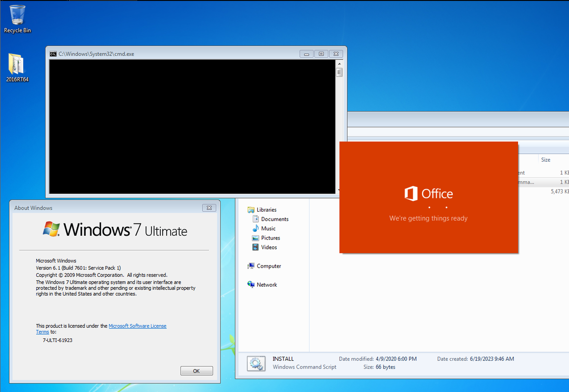Click the Date modified value 4/9/2020 6:00 PM
Screen dimensions: 569x392
click(396, 359)
